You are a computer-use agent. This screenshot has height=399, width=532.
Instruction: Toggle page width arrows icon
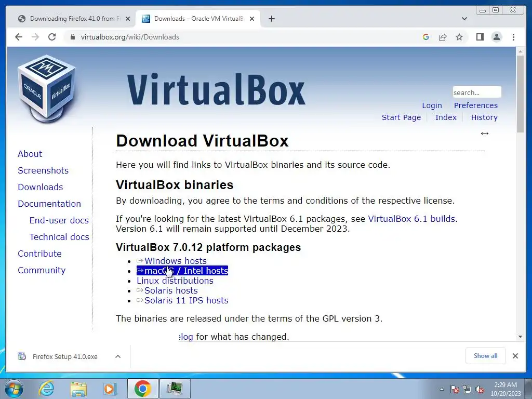[x=485, y=134]
